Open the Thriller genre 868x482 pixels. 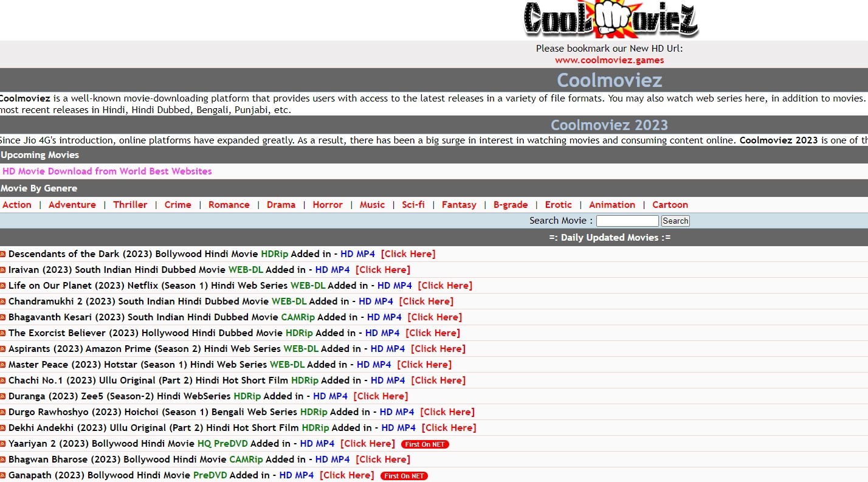tap(130, 205)
